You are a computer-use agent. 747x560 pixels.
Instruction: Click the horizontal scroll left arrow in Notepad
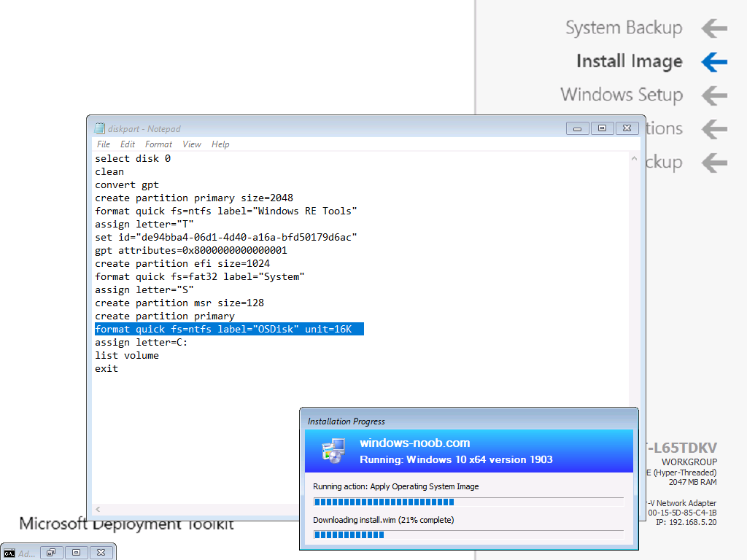click(x=98, y=509)
